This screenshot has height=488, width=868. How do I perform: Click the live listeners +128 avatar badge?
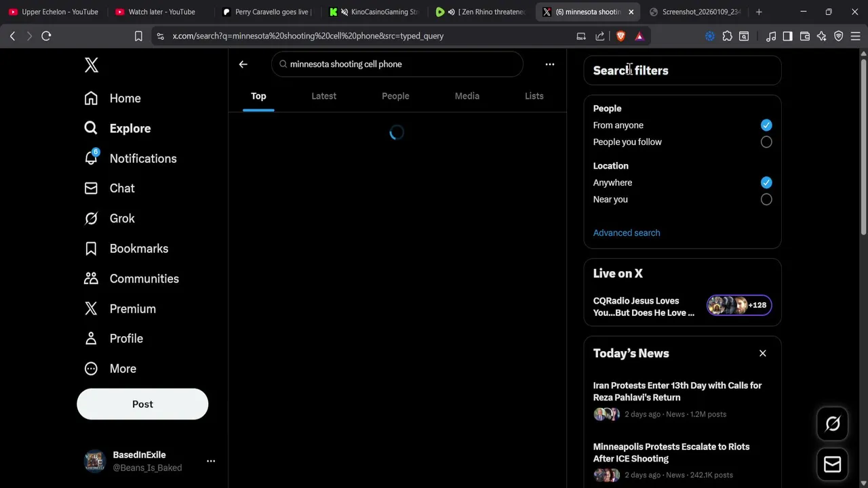[x=739, y=306]
